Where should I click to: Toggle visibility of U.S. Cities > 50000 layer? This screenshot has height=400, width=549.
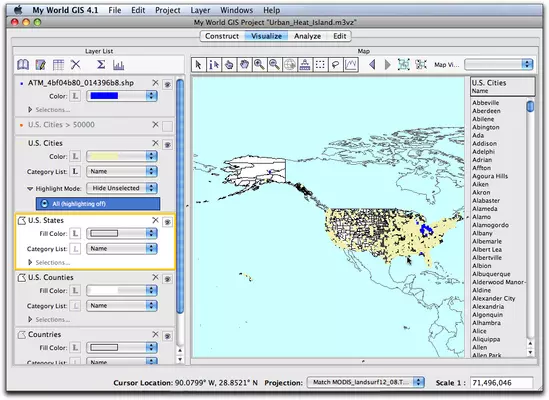tap(168, 126)
